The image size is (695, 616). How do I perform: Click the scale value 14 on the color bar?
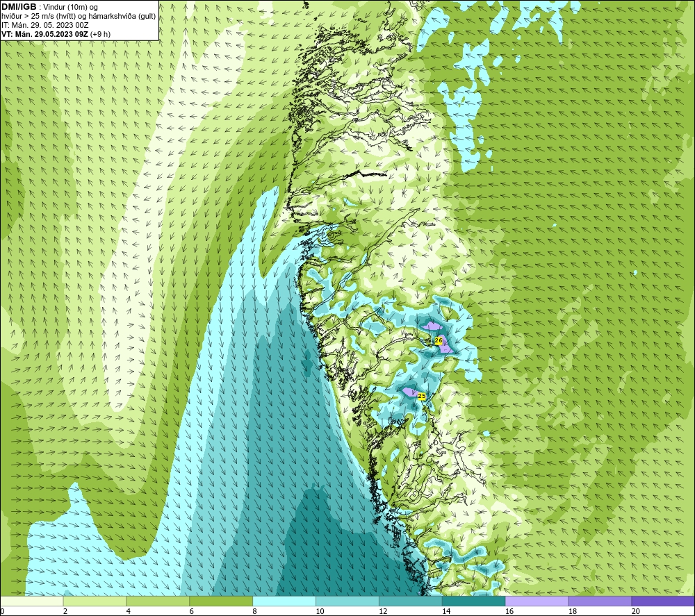pos(446,612)
